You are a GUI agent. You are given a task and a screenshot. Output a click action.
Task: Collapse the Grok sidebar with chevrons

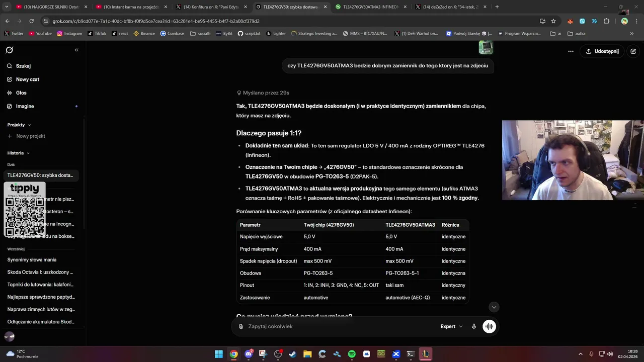pyautogui.click(x=76, y=50)
